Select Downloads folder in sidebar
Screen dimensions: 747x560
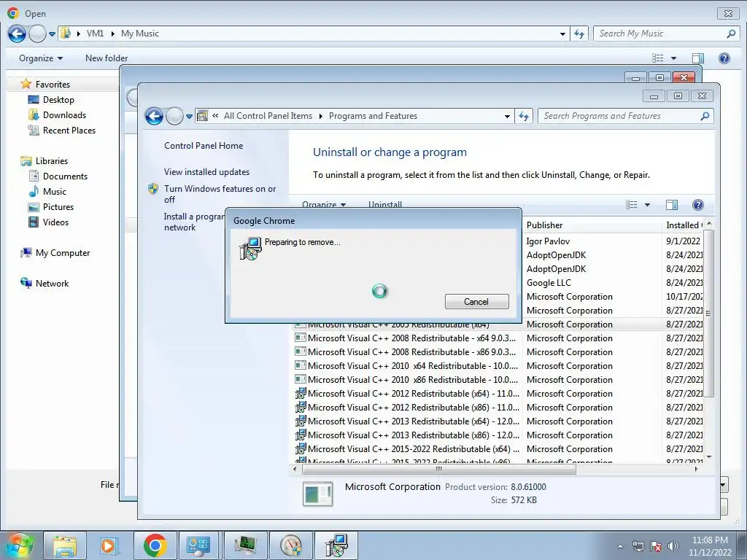tap(64, 114)
